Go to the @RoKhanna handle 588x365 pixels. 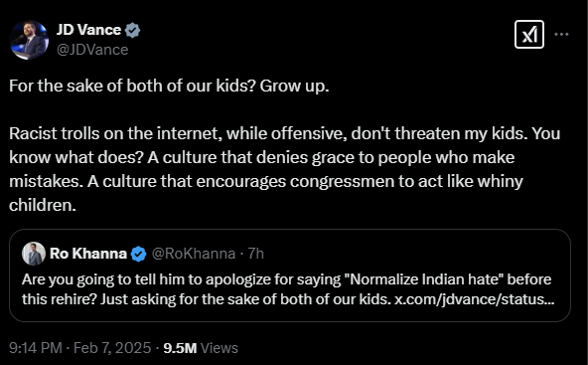coord(194,254)
